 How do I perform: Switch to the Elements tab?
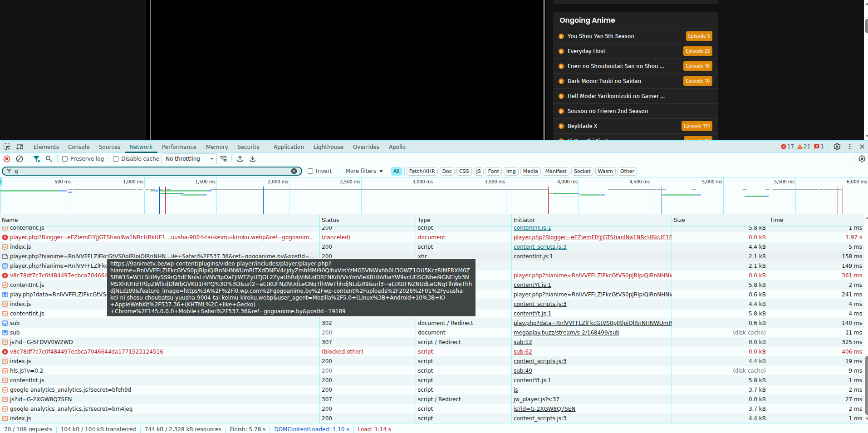pyautogui.click(x=46, y=147)
